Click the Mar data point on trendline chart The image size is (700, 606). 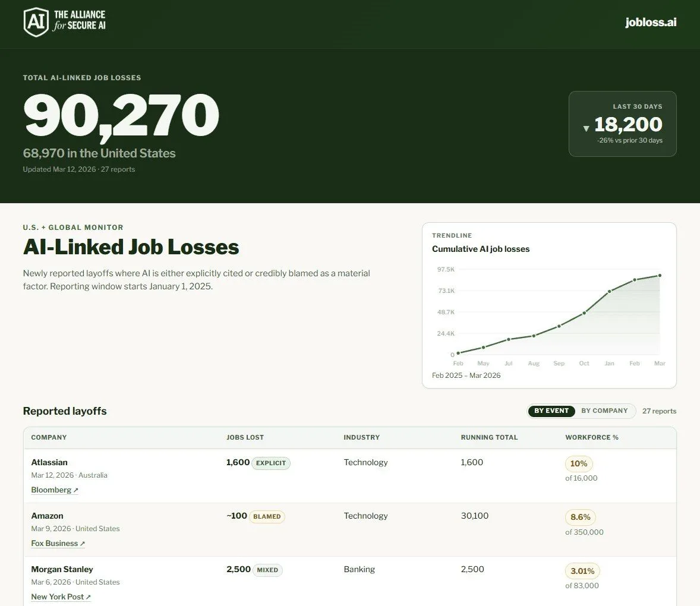[x=660, y=276]
